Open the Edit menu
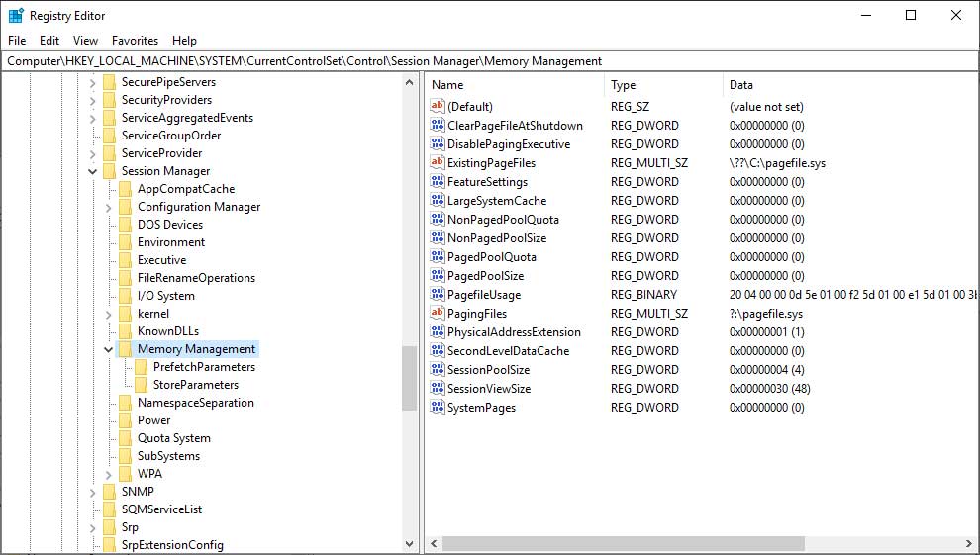 pyautogui.click(x=49, y=41)
